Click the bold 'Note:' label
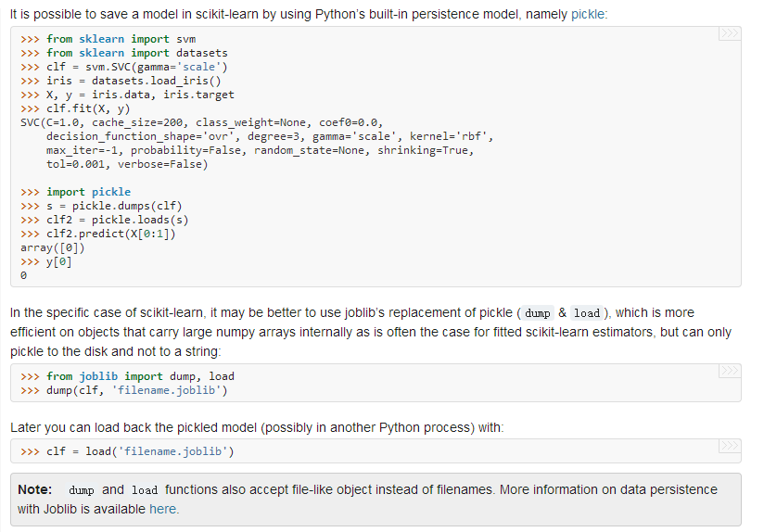 click(x=35, y=489)
